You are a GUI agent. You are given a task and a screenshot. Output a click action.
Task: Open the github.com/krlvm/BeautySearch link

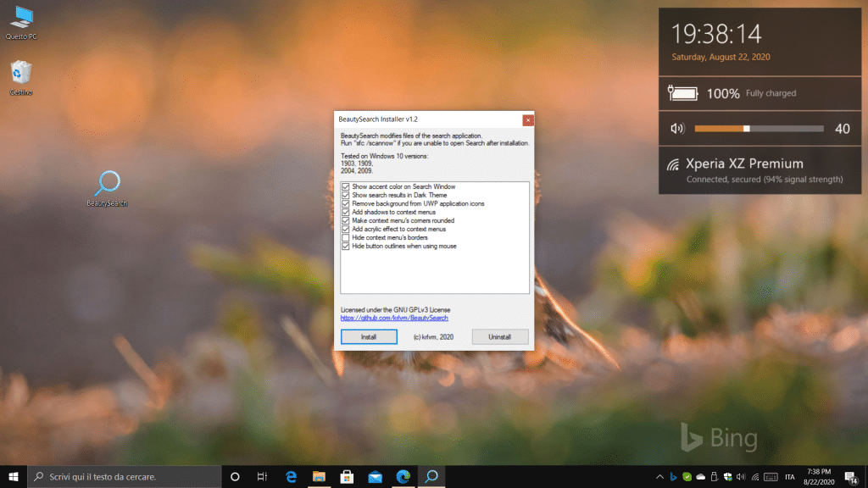394,318
